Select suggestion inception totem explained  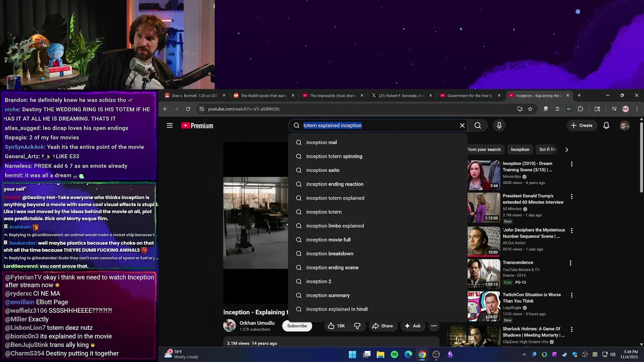pyautogui.click(x=378, y=198)
